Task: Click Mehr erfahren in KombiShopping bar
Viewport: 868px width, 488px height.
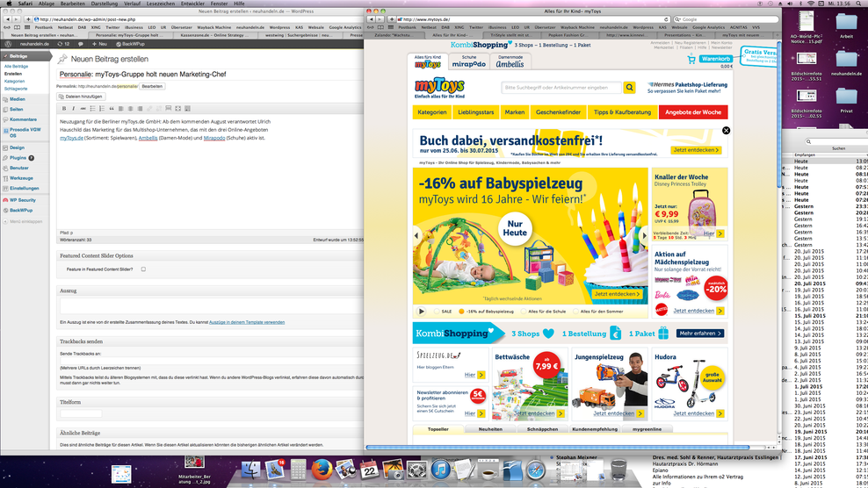Action: tap(699, 334)
